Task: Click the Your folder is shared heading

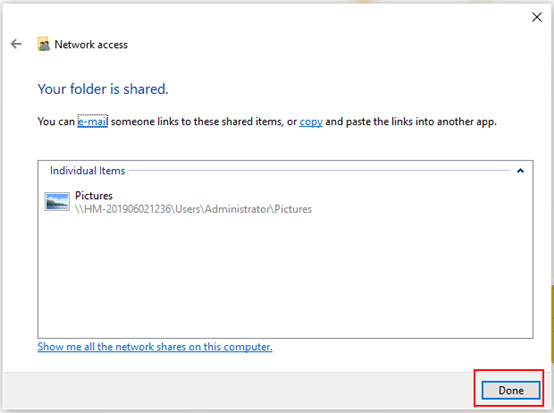Action: [103, 89]
